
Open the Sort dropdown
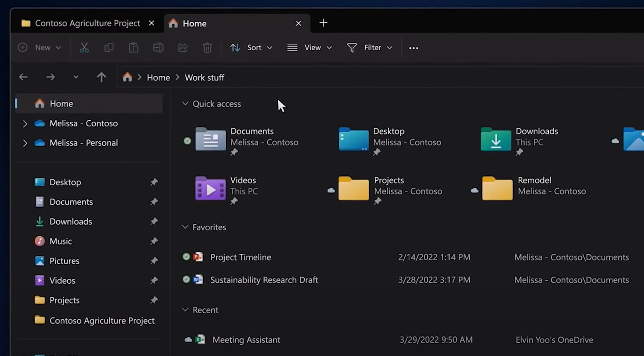click(251, 48)
